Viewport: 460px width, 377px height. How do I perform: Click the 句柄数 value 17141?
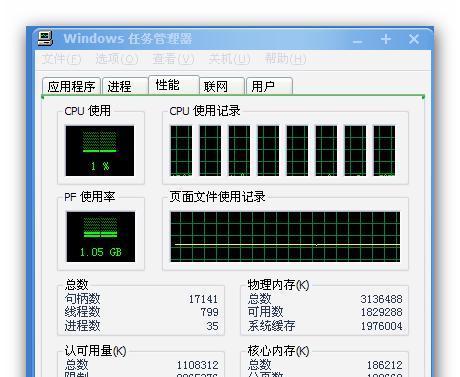point(203,299)
